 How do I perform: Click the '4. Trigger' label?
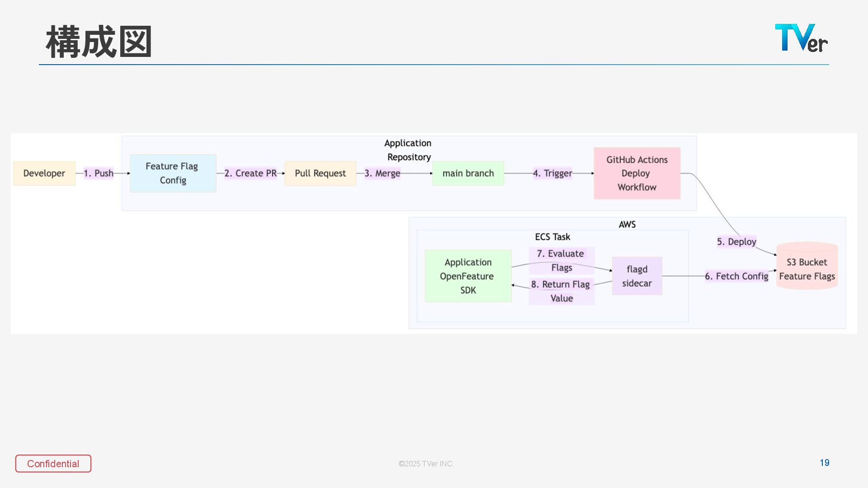(x=552, y=174)
